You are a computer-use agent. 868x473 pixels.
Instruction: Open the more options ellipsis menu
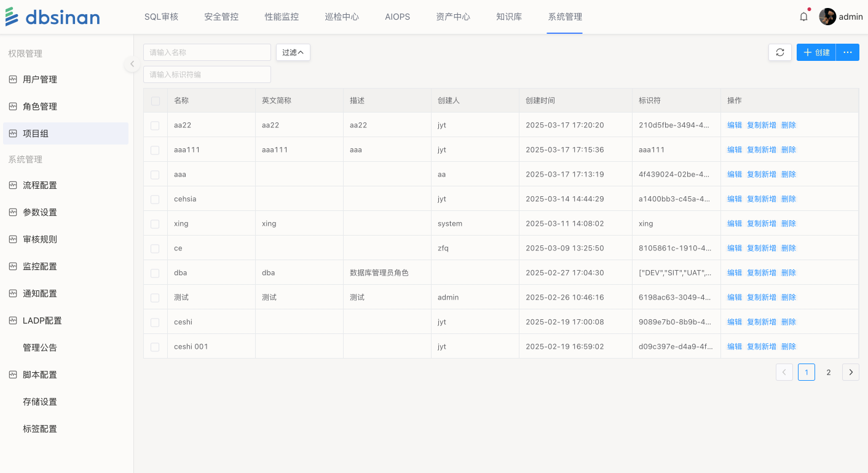point(847,52)
